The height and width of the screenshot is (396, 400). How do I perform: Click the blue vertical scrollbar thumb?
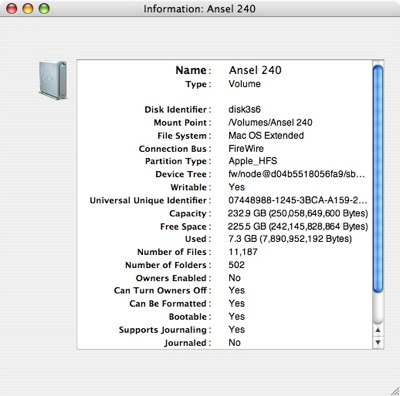pyautogui.click(x=378, y=179)
